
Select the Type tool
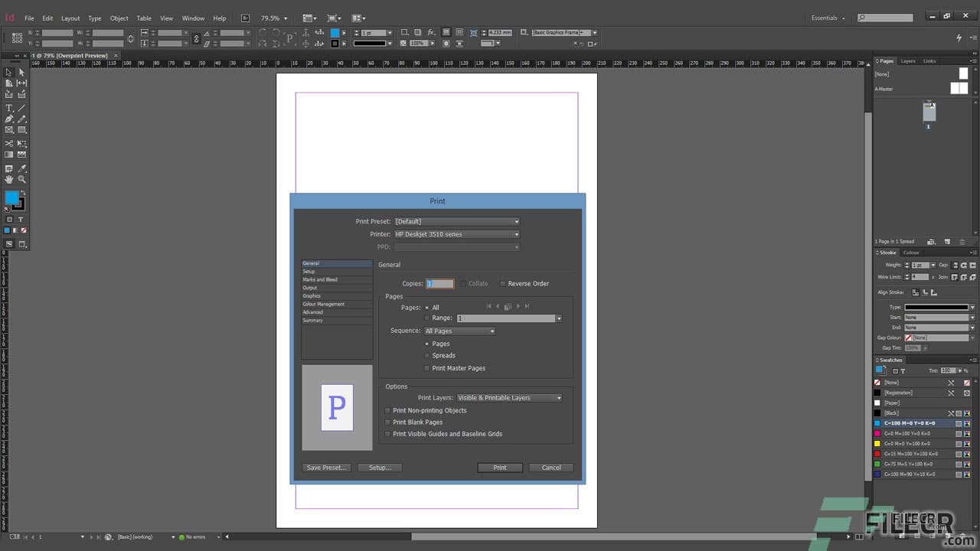click(8, 108)
